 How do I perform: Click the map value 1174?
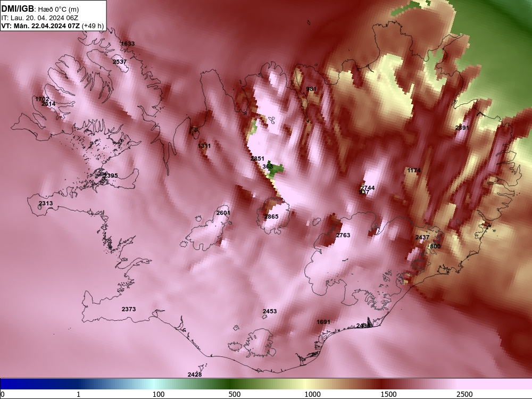[414, 170]
